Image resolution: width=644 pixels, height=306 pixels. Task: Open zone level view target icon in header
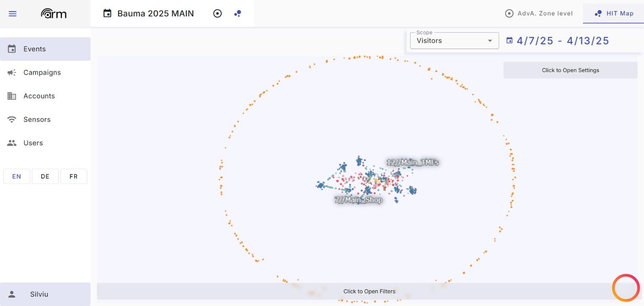point(217,13)
